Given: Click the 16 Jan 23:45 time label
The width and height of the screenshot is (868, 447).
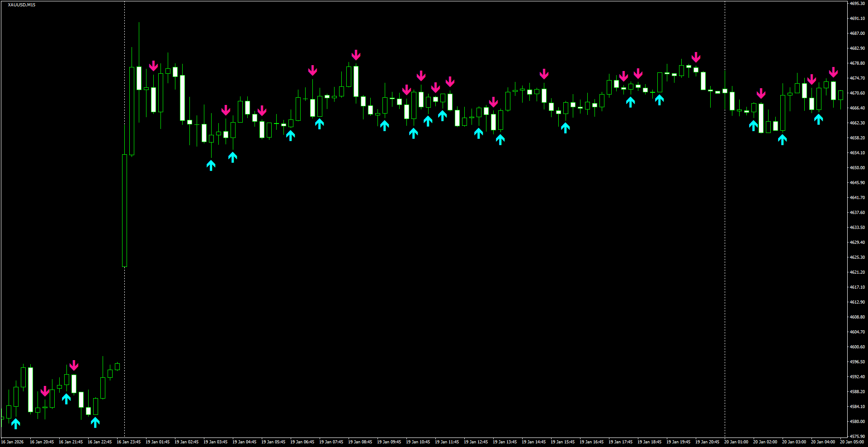Looking at the screenshot, I should click(x=128, y=442).
